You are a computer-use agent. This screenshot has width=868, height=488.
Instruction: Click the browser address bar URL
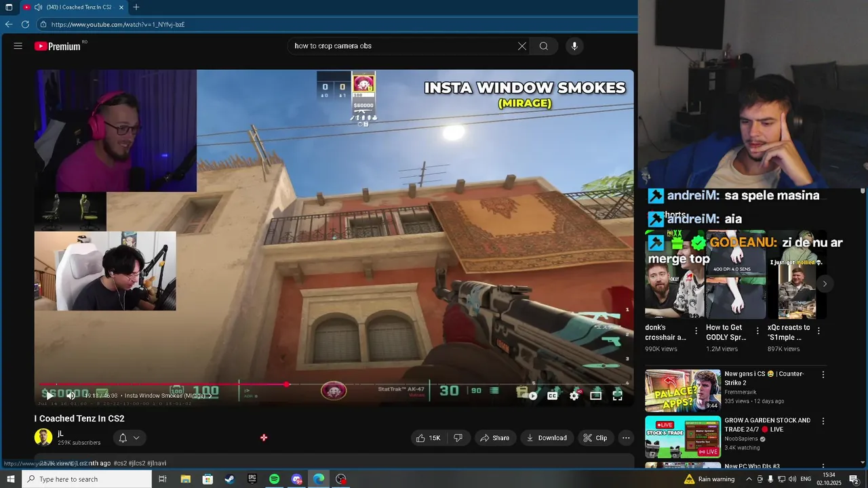118,24
